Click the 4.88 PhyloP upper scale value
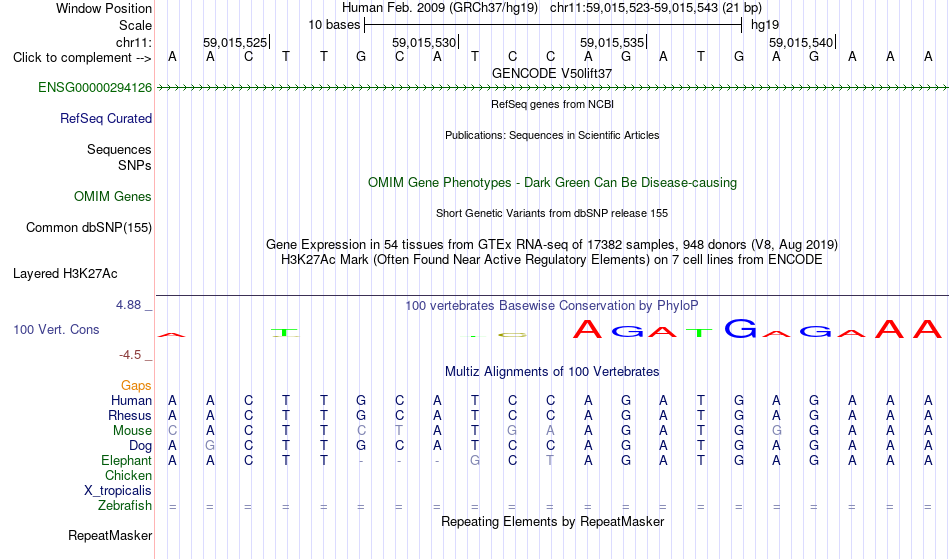This screenshot has height=559, width=950. pyautogui.click(x=128, y=305)
